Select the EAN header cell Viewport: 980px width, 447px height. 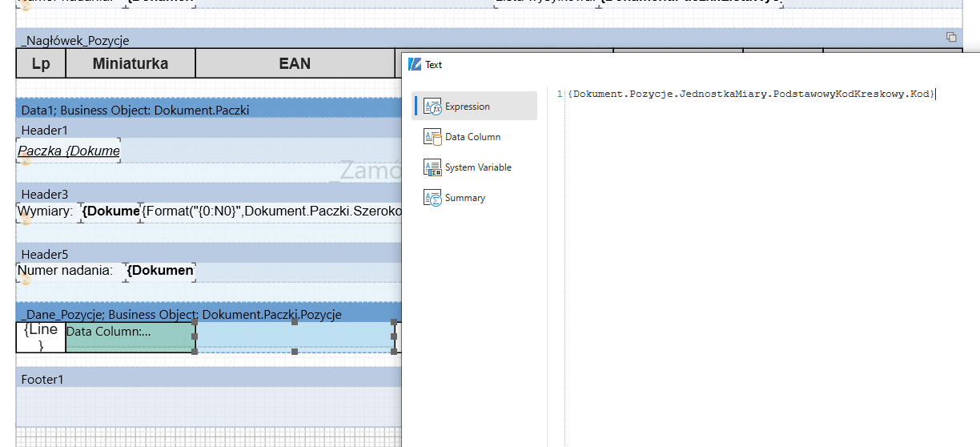(295, 64)
